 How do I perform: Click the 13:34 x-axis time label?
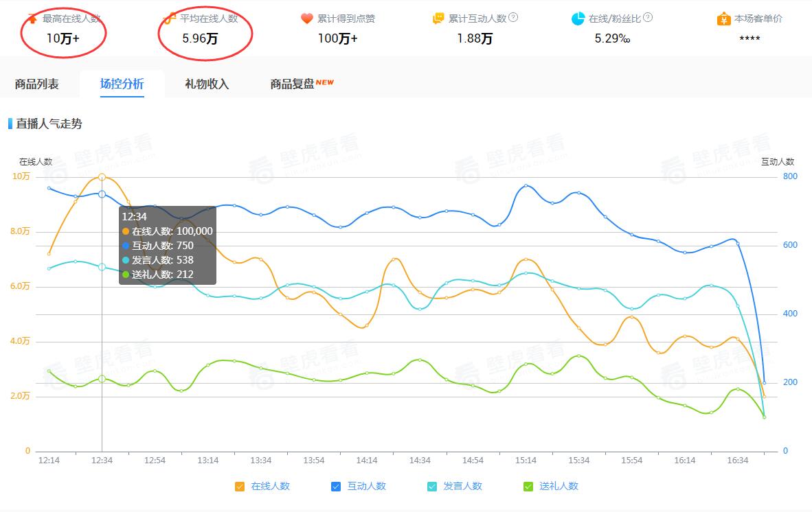(x=260, y=461)
